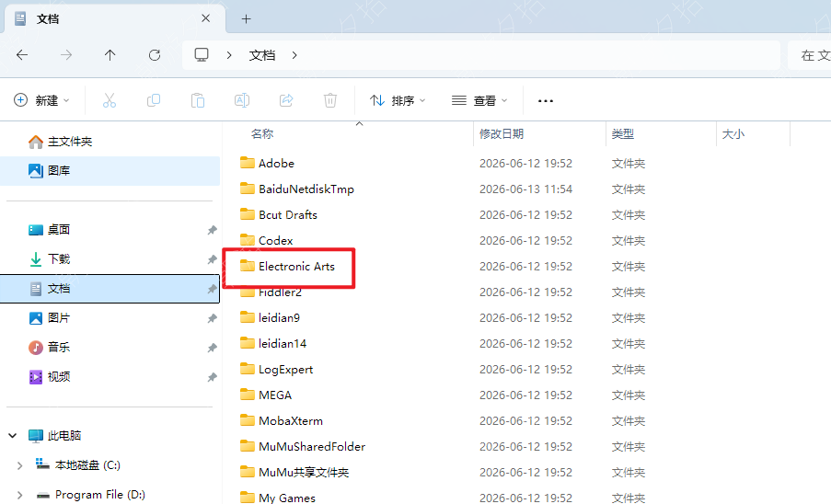Open 下载 in sidebar
Viewport: 831px width, 504px height.
pos(59,258)
